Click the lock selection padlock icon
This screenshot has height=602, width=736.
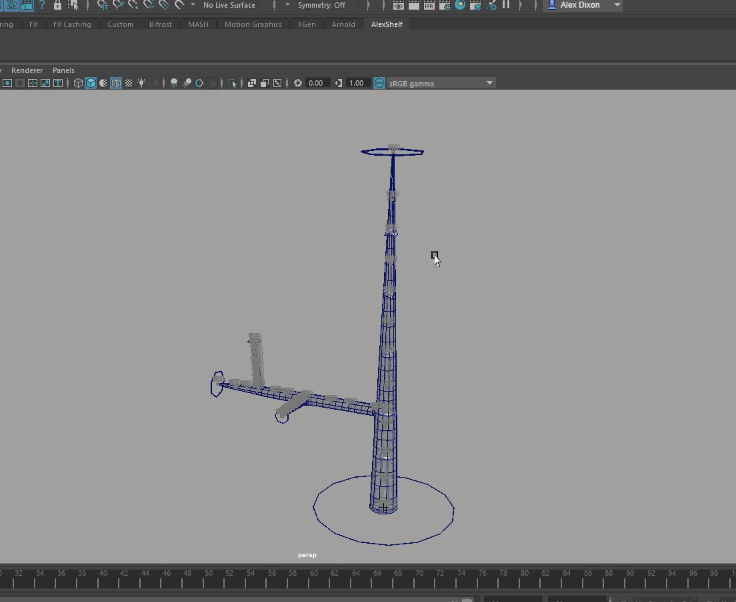[58, 5]
